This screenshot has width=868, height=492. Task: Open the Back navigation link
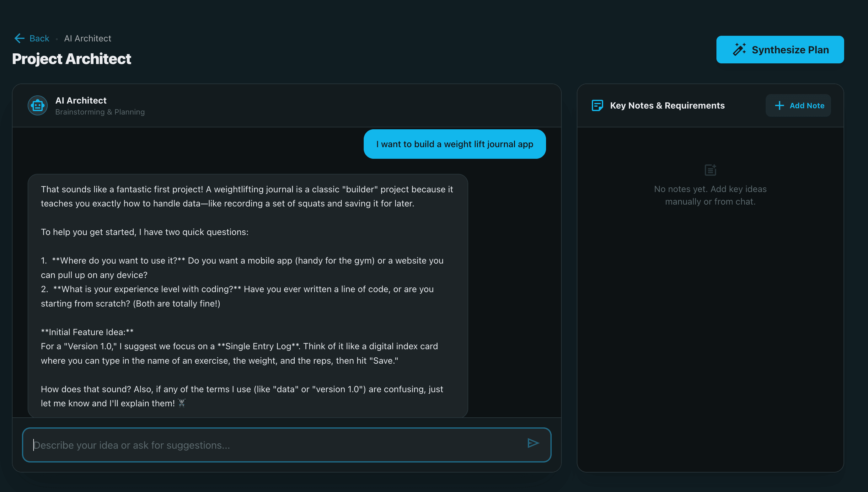tap(39, 38)
